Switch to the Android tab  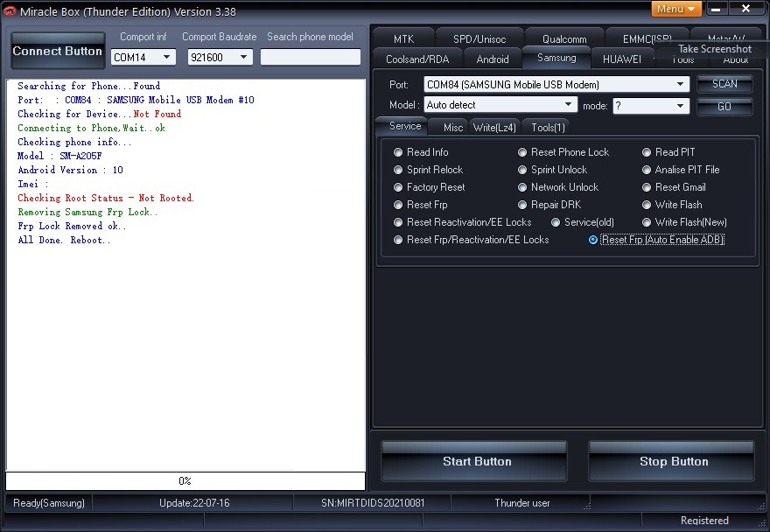493,59
